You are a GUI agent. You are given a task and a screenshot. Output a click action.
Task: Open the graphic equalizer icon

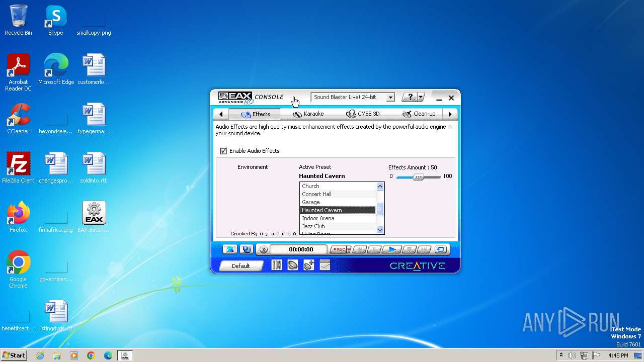click(325, 265)
